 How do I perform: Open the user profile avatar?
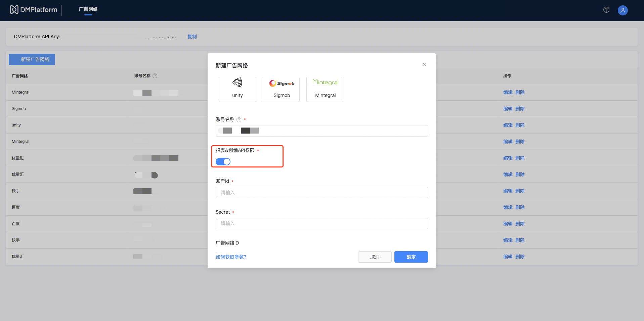click(x=622, y=10)
